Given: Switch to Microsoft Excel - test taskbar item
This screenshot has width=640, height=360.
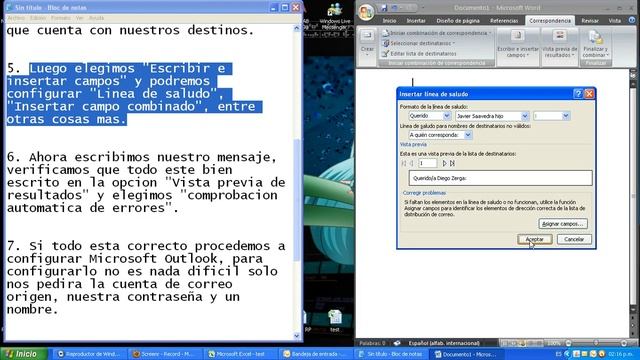Looking at the screenshot, I should (x=239, y=354).
